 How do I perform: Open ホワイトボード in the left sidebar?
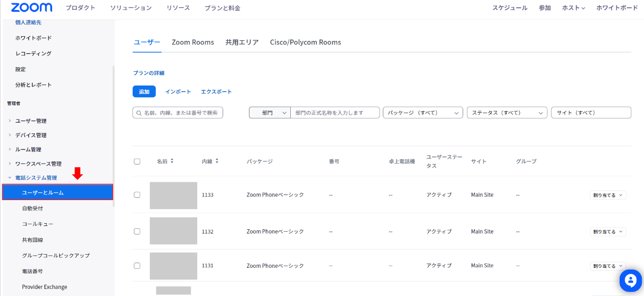(33, 38)
